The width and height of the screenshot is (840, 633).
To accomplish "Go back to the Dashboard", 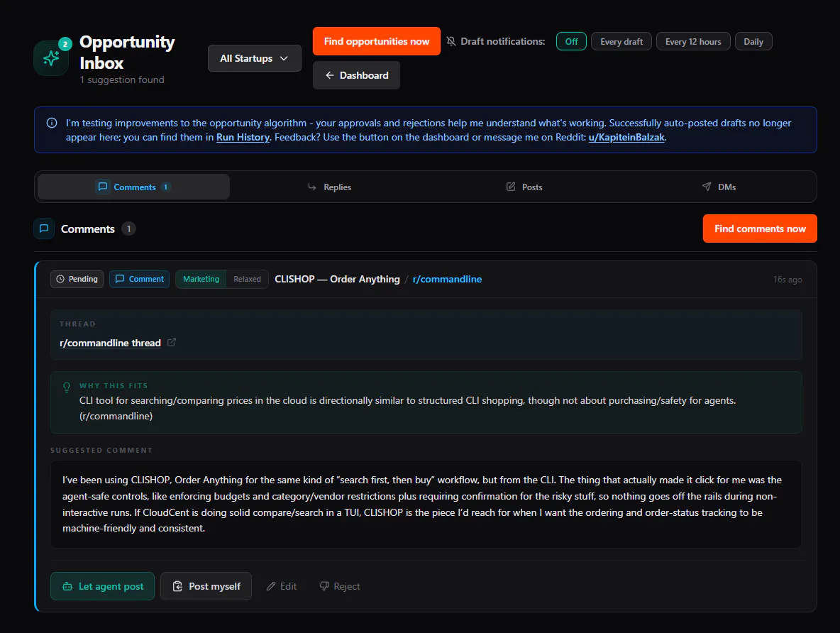I will (356, 75).
